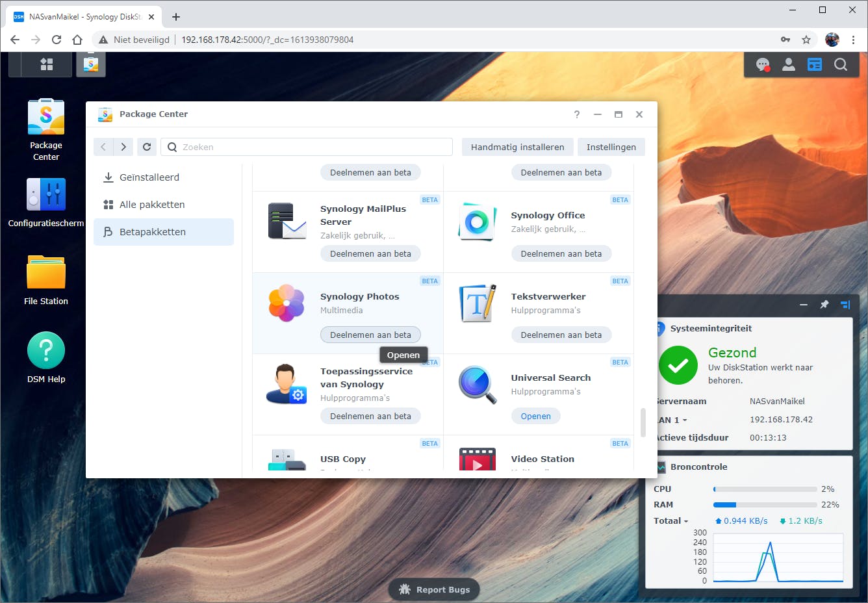Join beta for Synology MailPlus Server
The image size is (868, 603).
pyautogui.click(x=370, y=254)
